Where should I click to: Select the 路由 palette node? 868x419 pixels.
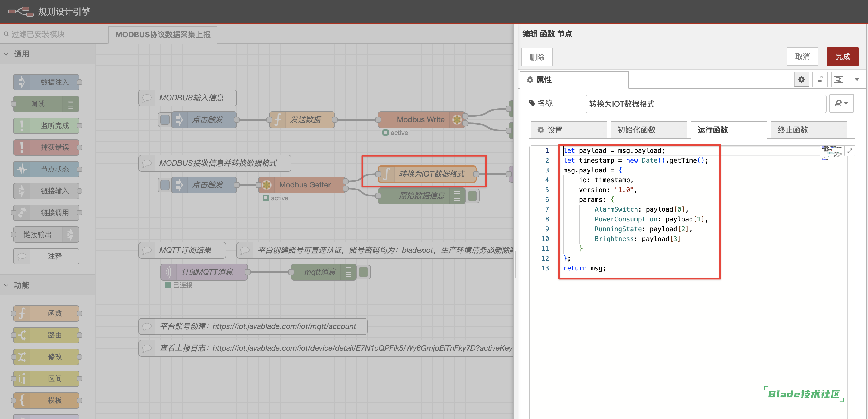[47, 335]
